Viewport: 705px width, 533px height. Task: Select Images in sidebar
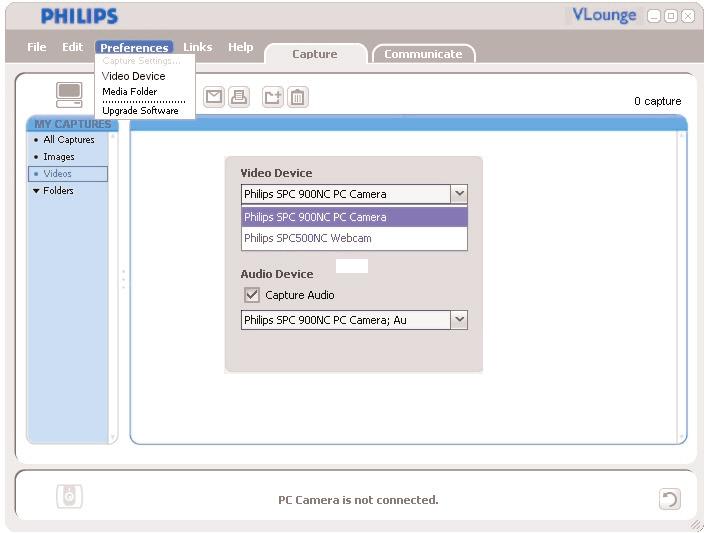pyautogui.click(x=58, y=157)
